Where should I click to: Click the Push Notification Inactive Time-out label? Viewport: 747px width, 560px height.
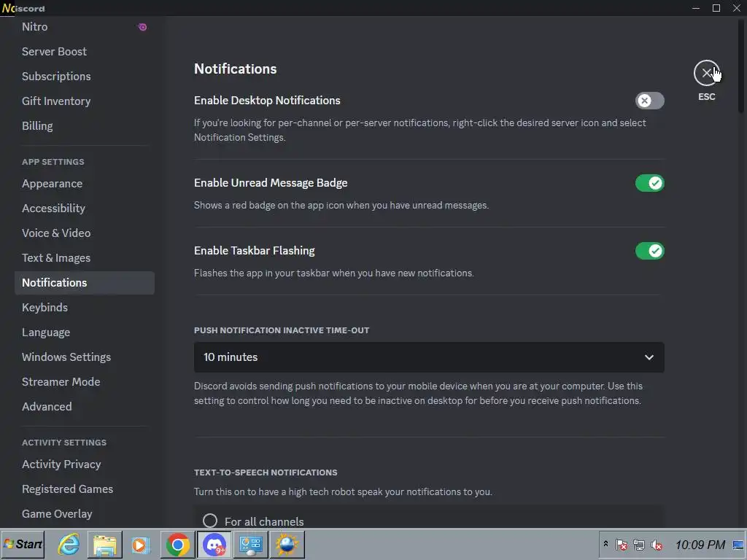[282, 330]
